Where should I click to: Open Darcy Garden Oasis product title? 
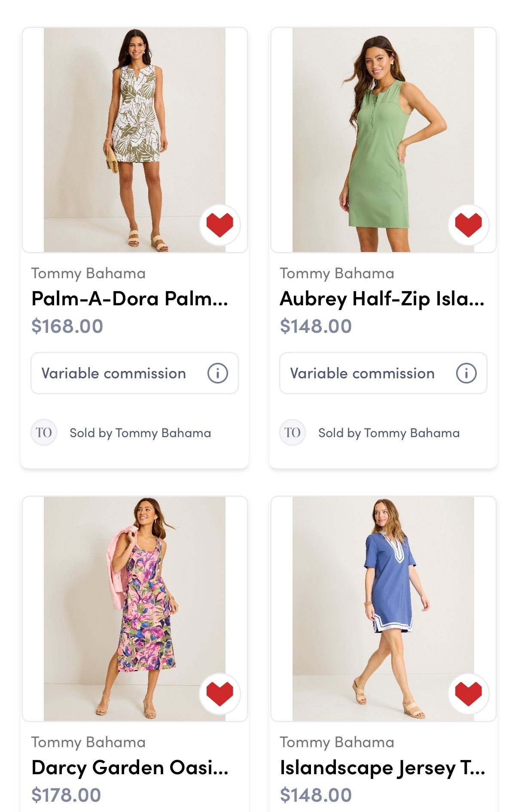click(x=130, y=767)
